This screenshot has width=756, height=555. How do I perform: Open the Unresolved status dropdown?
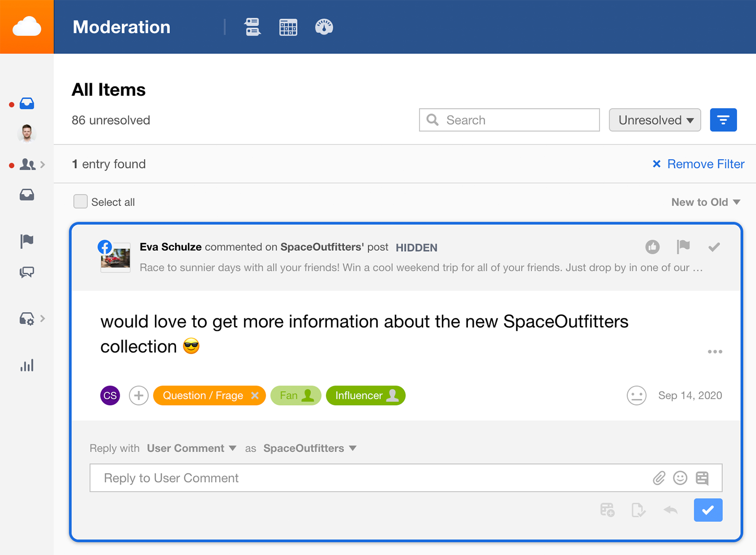pos(655,120)
